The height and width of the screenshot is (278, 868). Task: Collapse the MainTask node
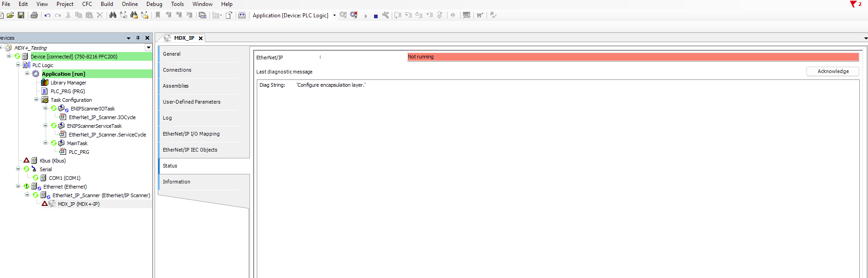pos(45,143)
